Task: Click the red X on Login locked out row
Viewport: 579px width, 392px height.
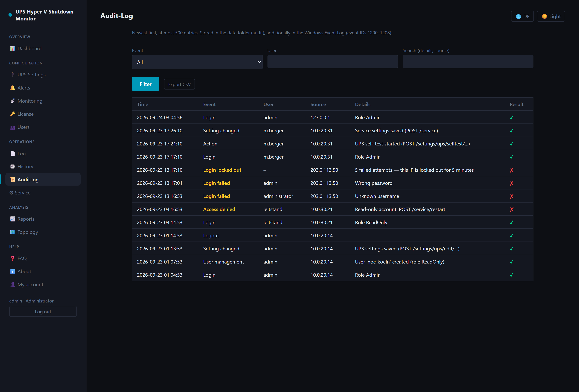Action: 511,170
